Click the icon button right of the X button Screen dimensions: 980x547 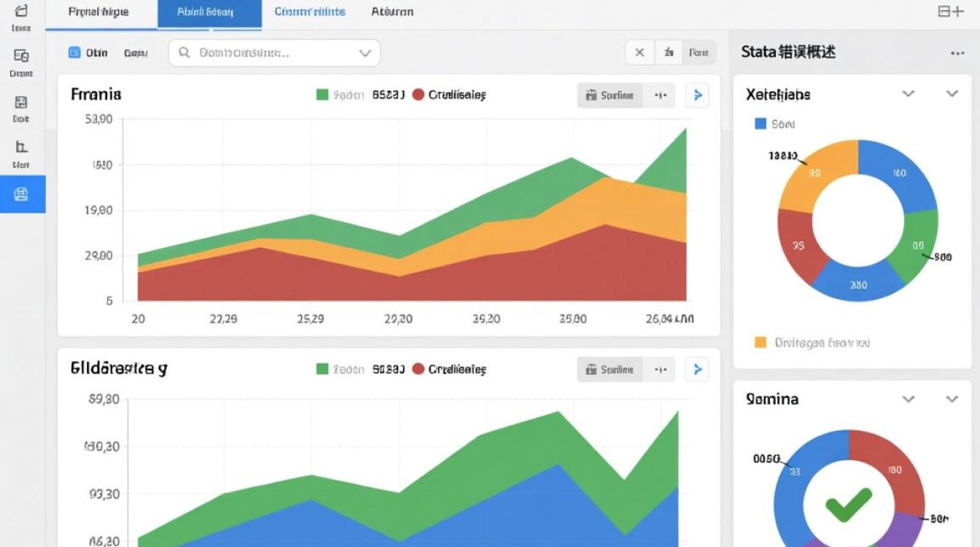(x=668, y=53)
